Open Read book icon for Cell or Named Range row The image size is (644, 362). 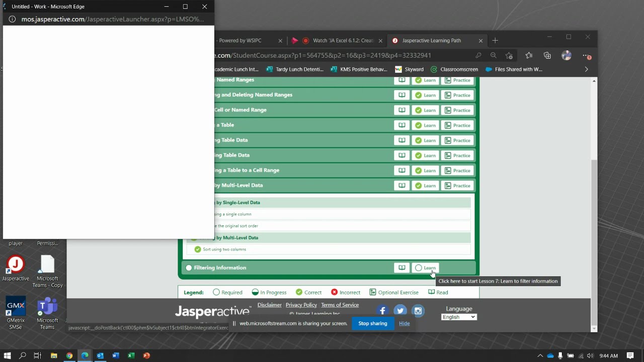pyautogui.click(x=401, y=110)
